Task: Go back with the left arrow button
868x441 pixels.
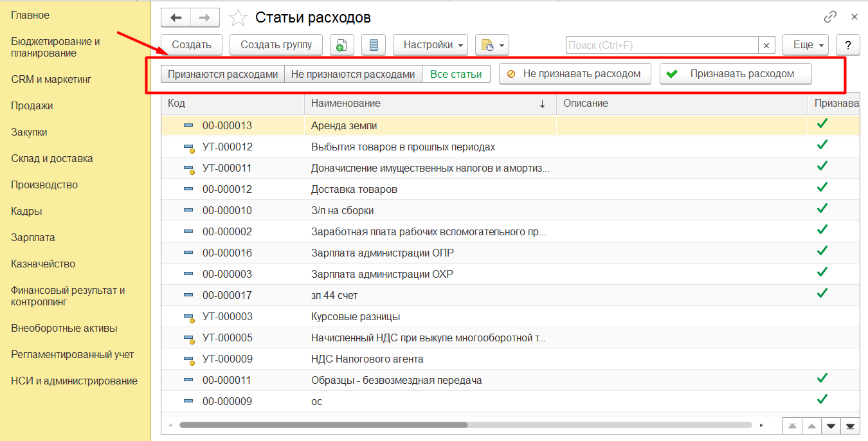Action: (176, 17)
